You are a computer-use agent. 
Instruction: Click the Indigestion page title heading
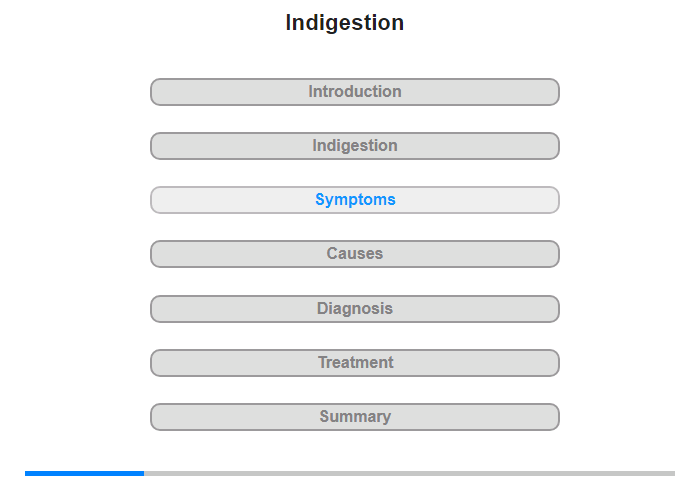point(345,23)
